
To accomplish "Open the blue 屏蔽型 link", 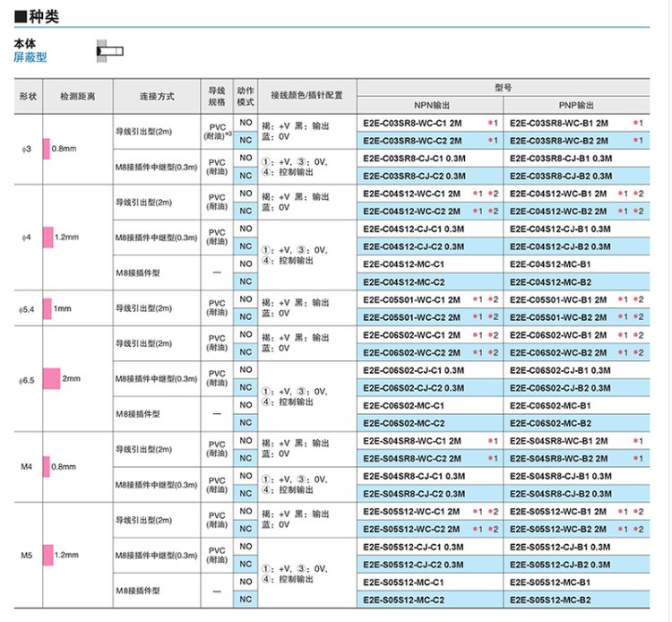I will pos(30,57).
